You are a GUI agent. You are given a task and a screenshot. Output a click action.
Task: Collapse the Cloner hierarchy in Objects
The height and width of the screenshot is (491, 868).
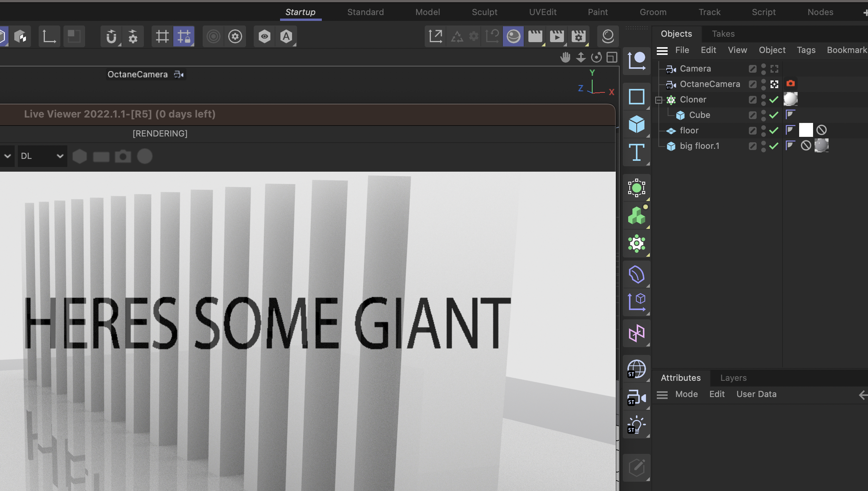click(x=658, y=100)
